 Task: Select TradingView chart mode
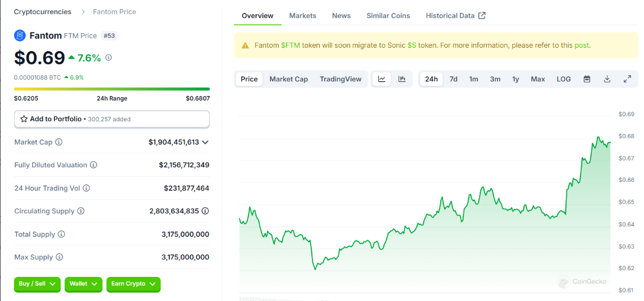(341, 79)
